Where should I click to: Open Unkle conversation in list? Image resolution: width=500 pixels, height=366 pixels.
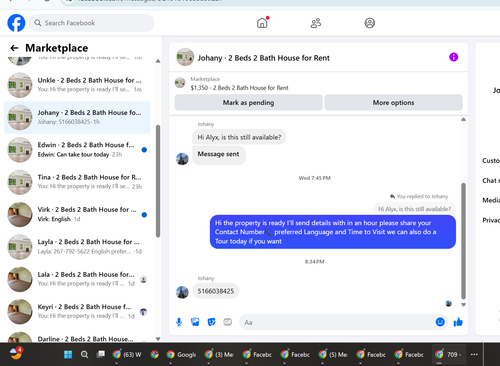pyautogui.click(x=77, y=85)
